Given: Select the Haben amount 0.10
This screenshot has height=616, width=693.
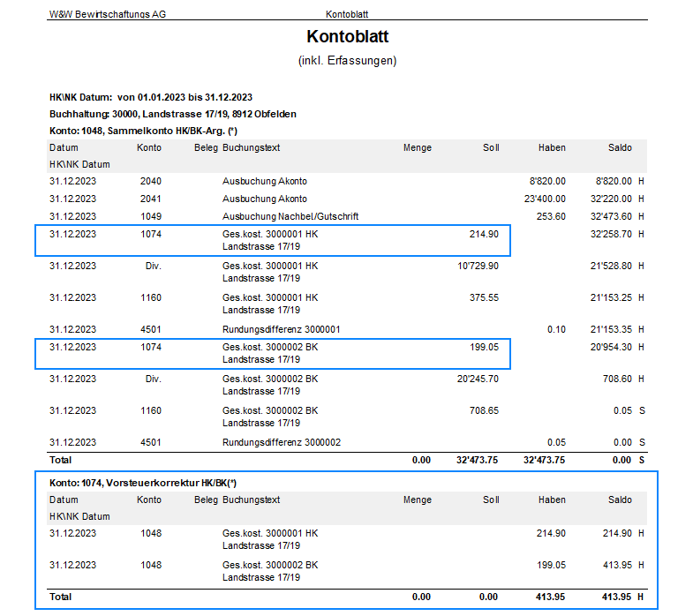Looking at the screenshot, I should [556, 330].
